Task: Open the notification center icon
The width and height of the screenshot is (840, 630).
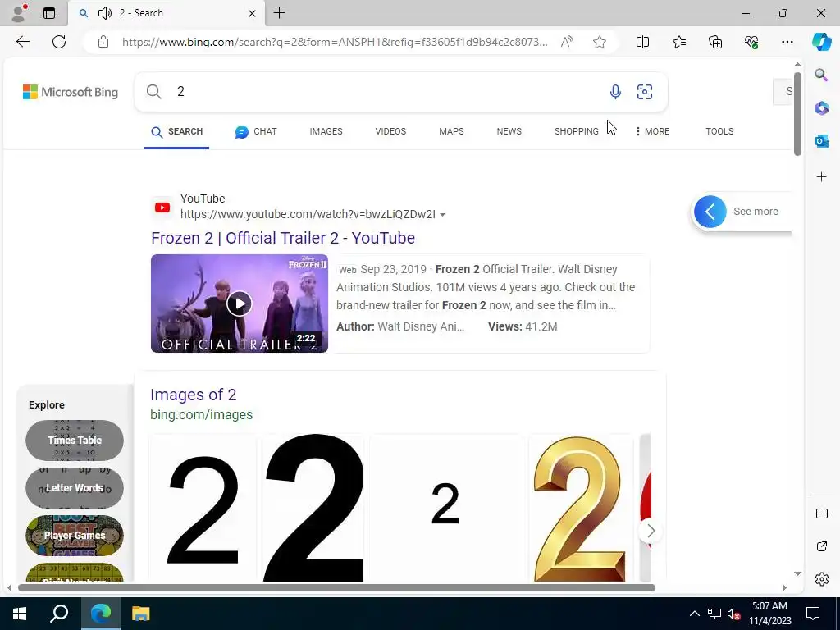Action: coord(813,614)
